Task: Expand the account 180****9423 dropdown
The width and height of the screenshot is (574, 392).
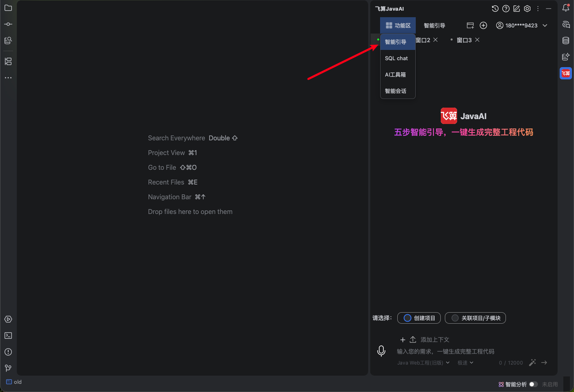Action: [522, 26]
